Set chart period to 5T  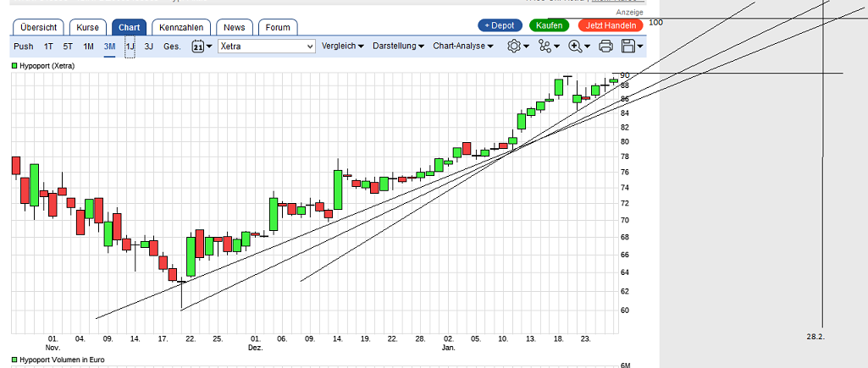(68, 47)
